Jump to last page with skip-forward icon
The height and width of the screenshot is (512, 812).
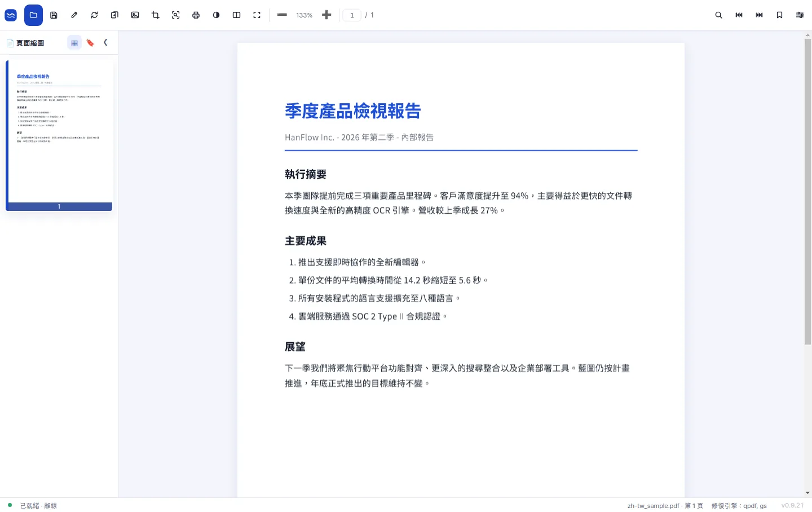(x=759, y=15)
